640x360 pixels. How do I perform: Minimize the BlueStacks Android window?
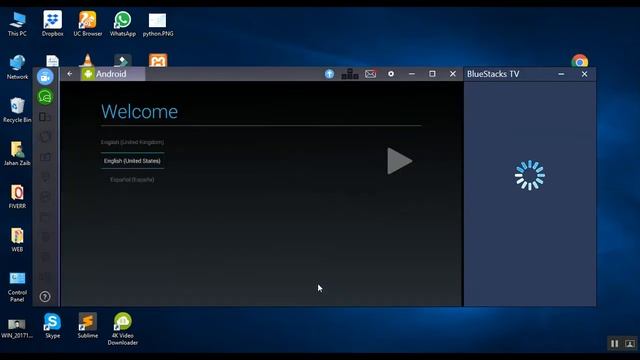coord(412,74)
